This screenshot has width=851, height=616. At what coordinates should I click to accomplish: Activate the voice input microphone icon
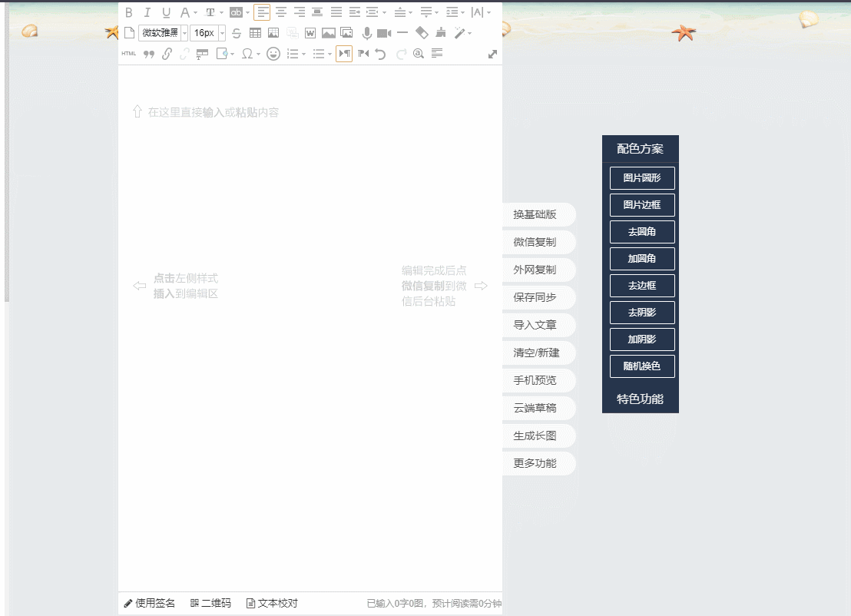(x=367, y=32)
